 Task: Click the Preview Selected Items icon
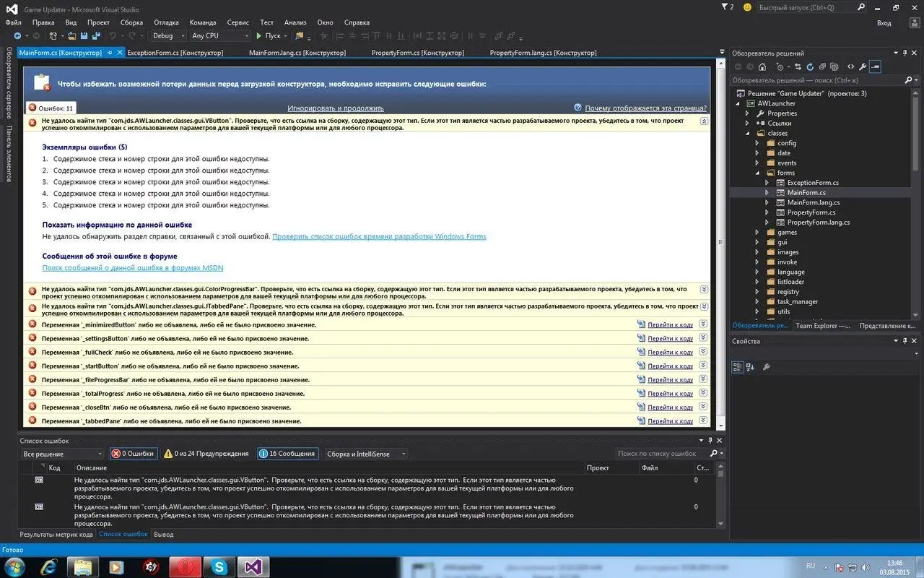(x=875, y=66)
